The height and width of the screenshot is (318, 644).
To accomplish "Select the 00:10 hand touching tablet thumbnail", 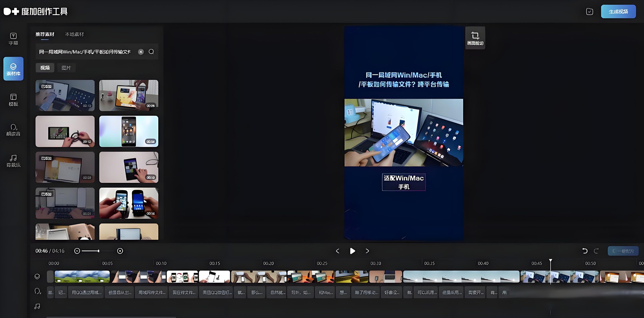I will tap(129, 167).
